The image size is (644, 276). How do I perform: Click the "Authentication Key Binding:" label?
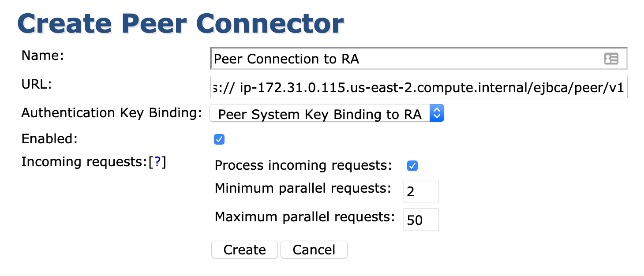[x=111, y=113]
